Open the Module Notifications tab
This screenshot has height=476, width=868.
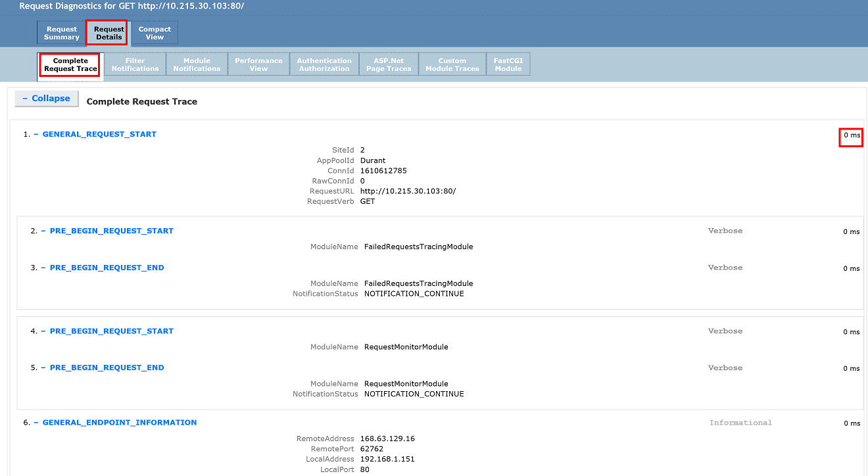click(197, 64)
